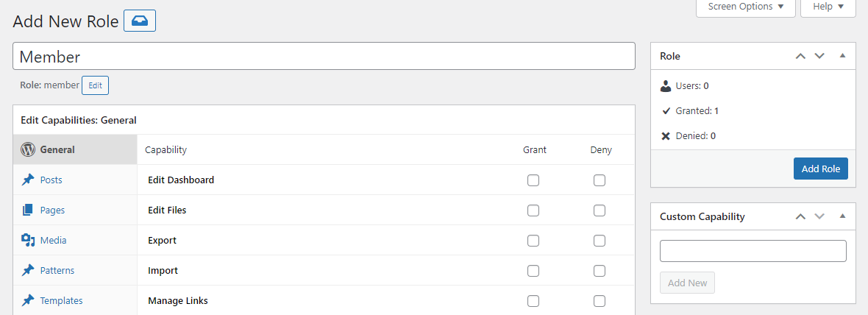Collapse the Custom Capability panel
This screenshot has width=868, height=315.
point(843,216)
